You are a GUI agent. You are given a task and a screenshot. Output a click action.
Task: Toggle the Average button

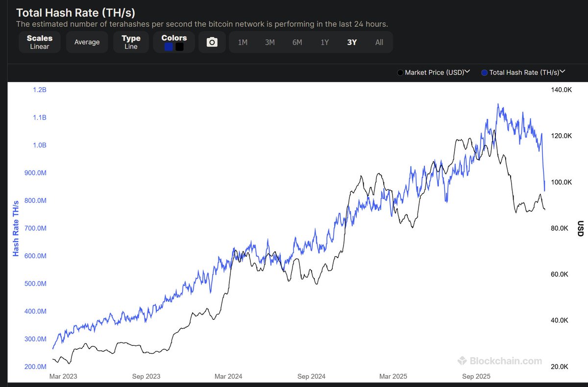coord(87,42)
